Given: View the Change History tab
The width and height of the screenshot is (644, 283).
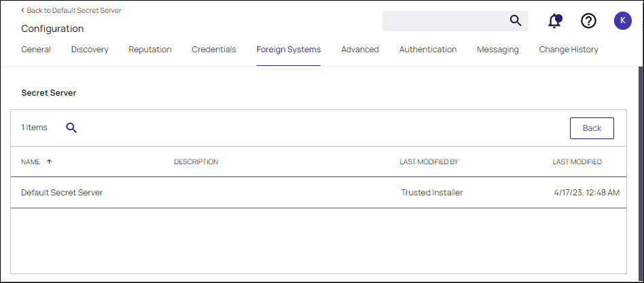Looking at the screenshot, I should click(569, 50).
